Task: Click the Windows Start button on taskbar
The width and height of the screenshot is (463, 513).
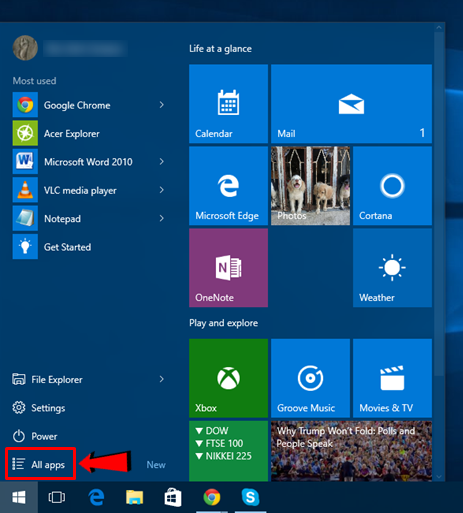Action: pyautogui.click(x=19, y=497)
